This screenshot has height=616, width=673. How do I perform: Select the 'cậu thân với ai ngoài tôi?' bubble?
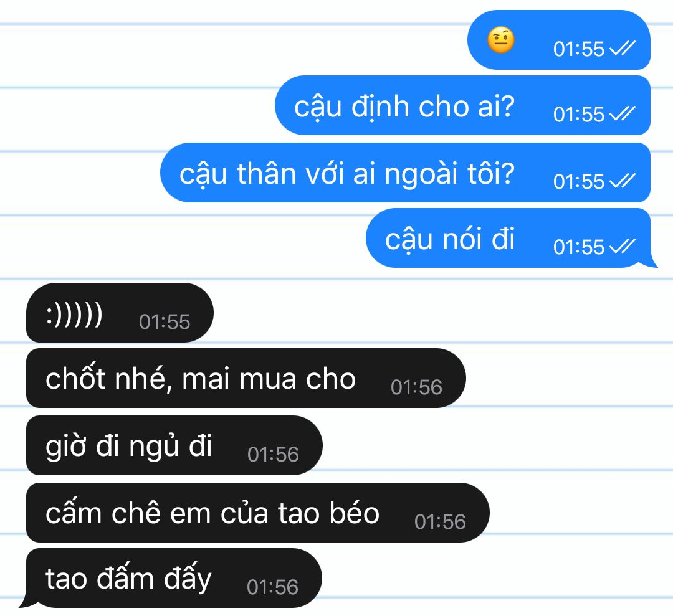coord(405,173)
